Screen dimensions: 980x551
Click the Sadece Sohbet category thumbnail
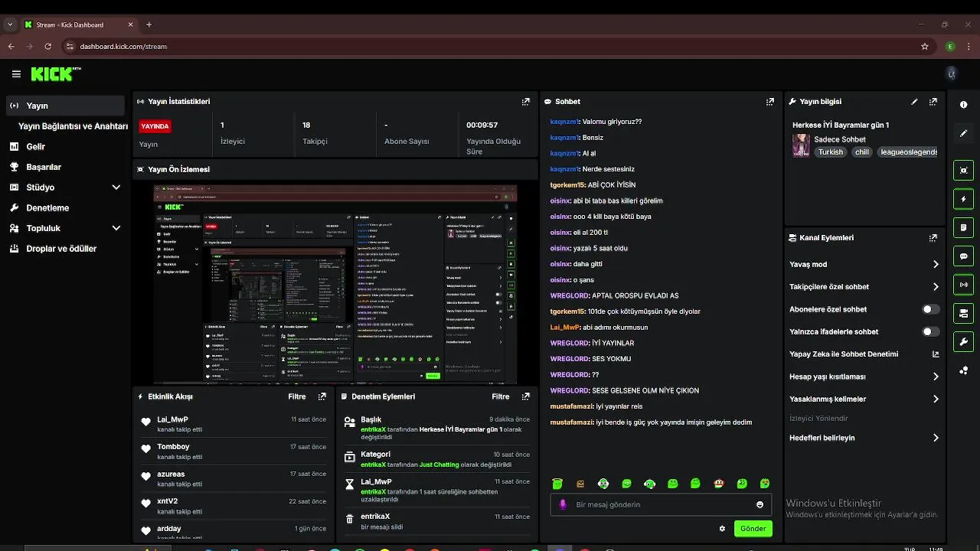point(801,145)
